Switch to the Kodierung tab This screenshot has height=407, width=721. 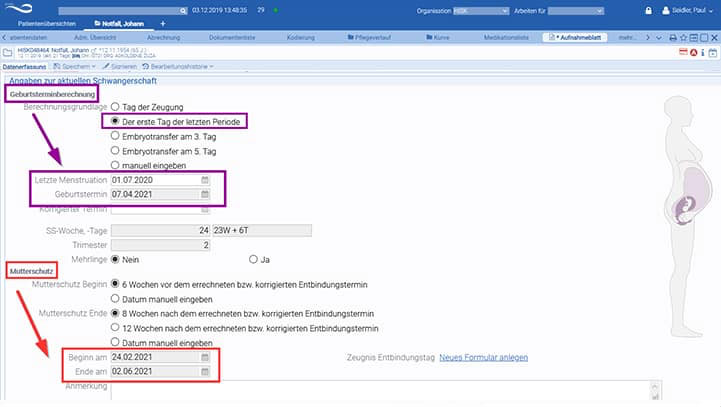[301, 38]
